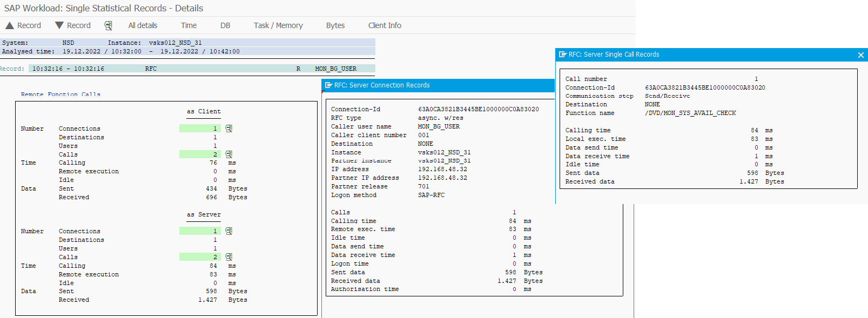This screenshot has height=318, width=868.
Task: Click Connection-Id value in Connection Records window
Action: coord(478,109)
